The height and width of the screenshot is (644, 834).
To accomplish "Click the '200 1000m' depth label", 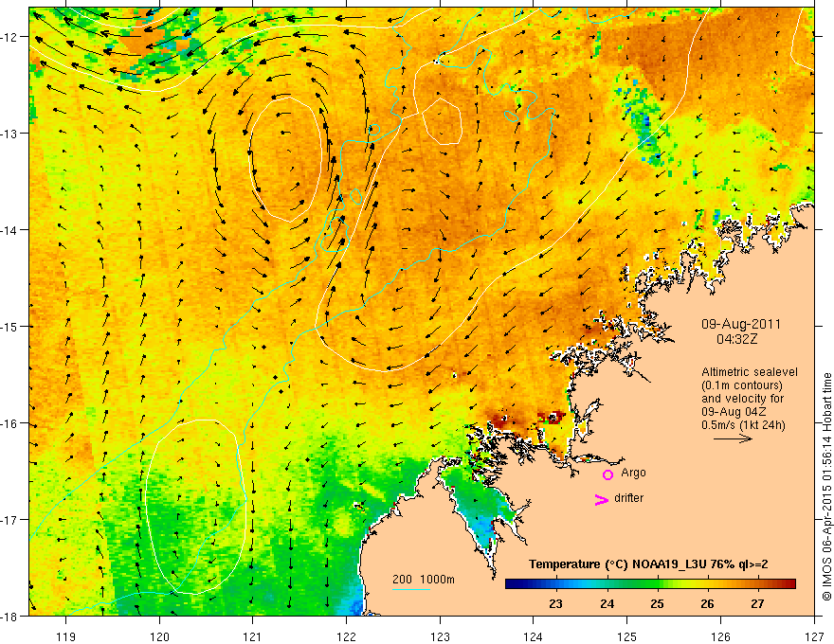I will 424,580.
